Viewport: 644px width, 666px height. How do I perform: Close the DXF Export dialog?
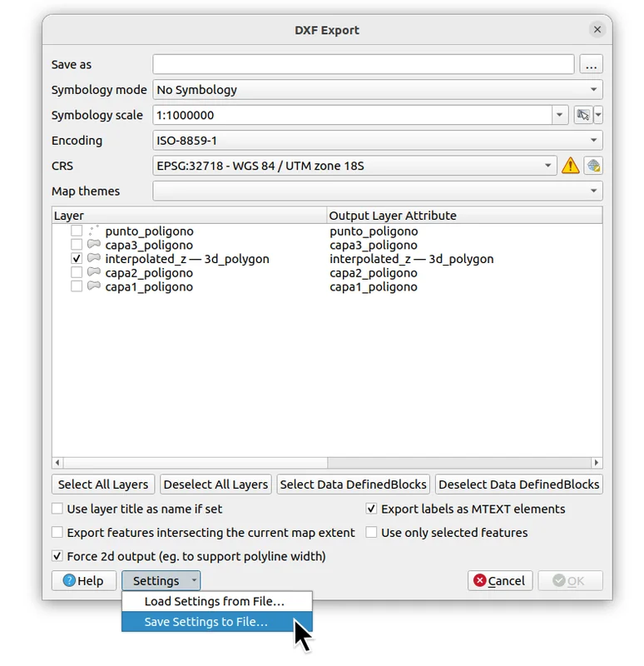pyautogui.click(x=597, y=30)
